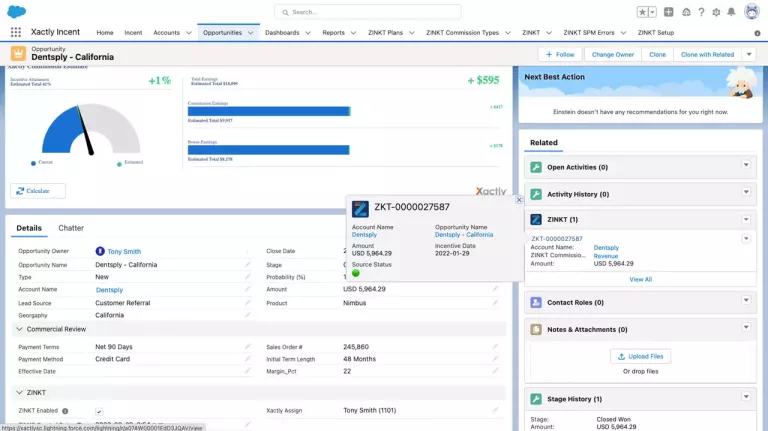Edit the Opportunity Name pencil icon
This screenshot has height=431, width=768.
(247, 264)
